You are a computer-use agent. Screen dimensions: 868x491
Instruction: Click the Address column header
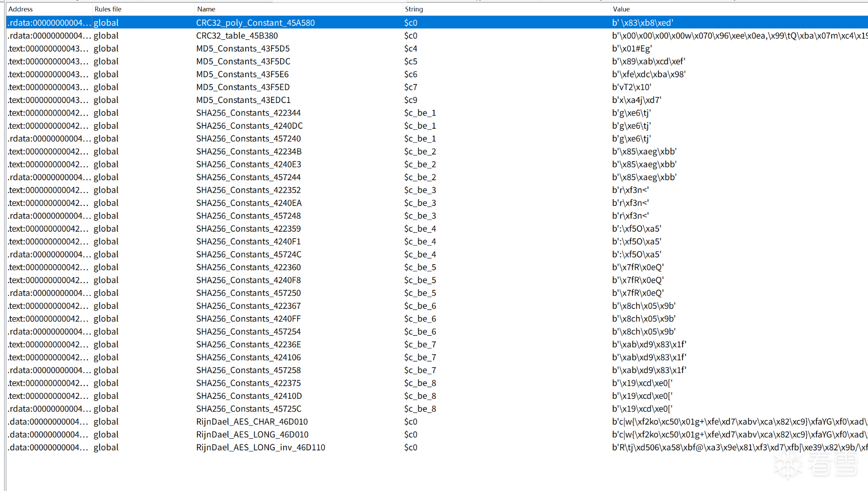click(x=21, y=9)
